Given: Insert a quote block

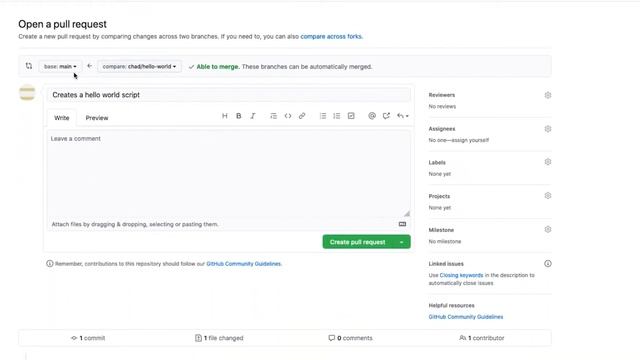Looking at the screenshot, I should point(273,116).
